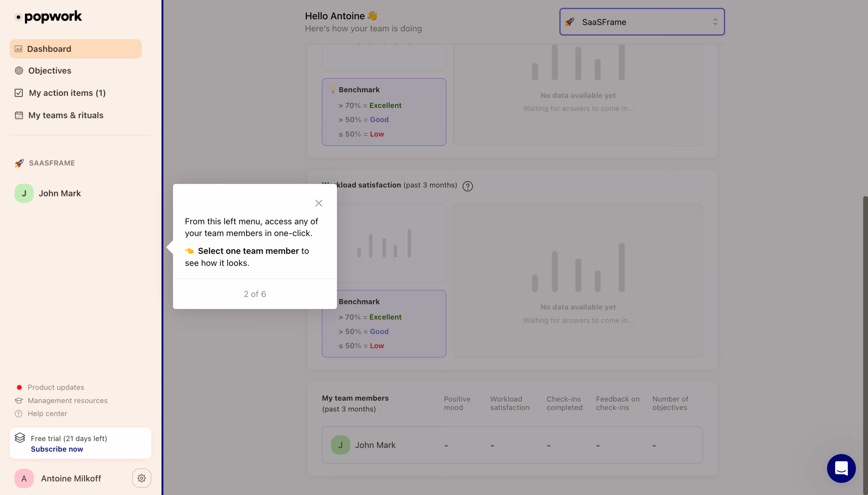Viewport: 868px width, 495px height.
Task: Open the Management resources link
Action: (x=67, y=400)
